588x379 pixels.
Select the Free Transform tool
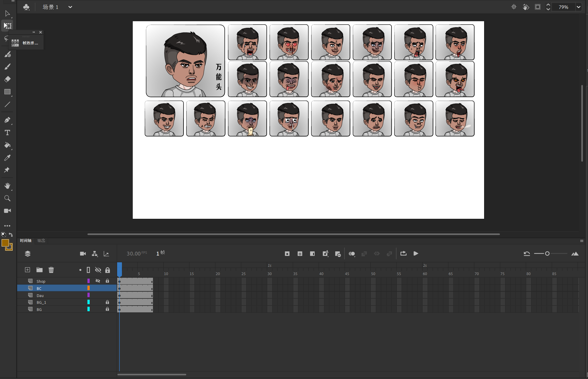pos(7,26)
